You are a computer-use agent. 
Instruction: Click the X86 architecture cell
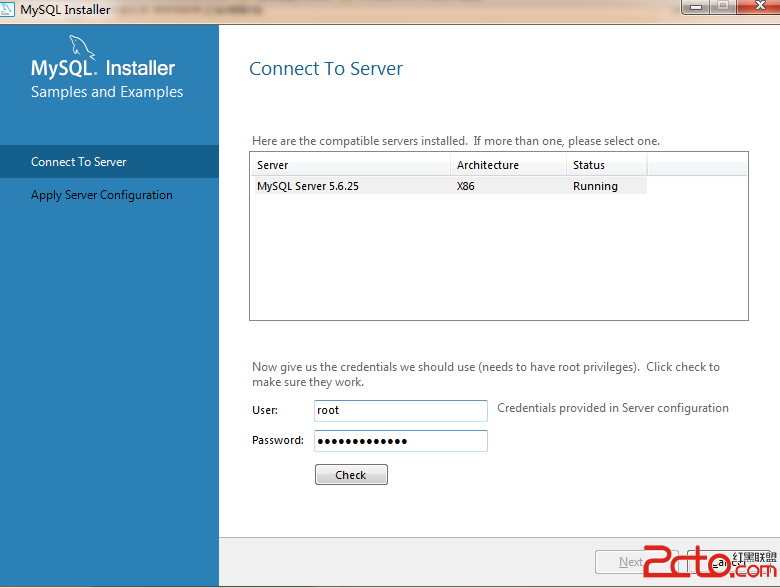tap(466, 186)
